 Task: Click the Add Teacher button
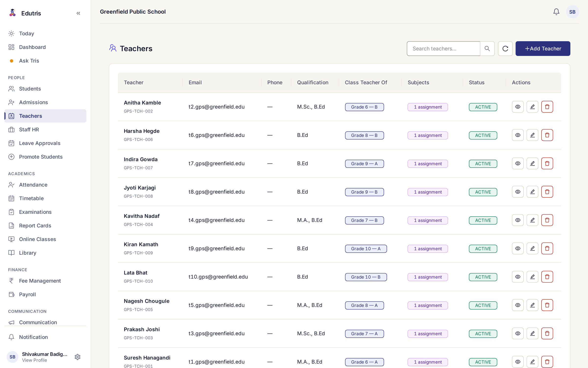[543, 49]
